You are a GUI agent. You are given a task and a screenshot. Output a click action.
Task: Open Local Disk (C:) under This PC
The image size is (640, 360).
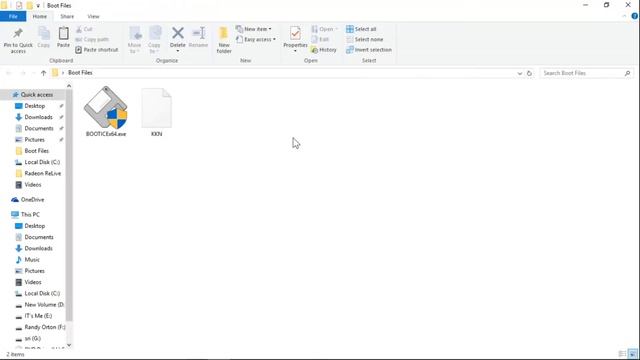pos(42,293)
